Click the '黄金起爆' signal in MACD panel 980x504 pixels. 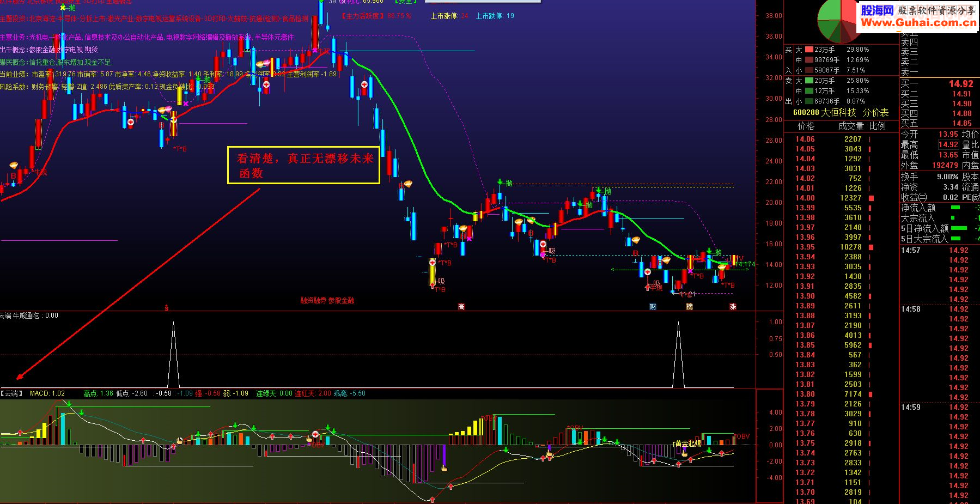(688, 444)
